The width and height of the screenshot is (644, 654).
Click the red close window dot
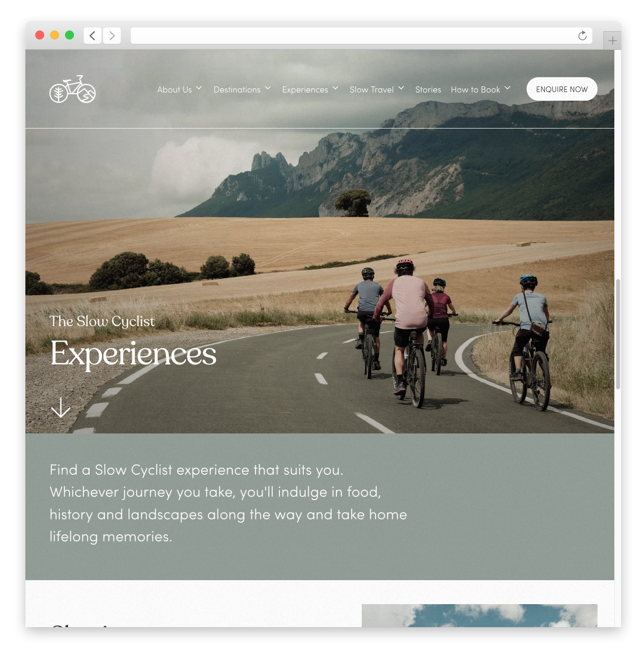[40, 35]
